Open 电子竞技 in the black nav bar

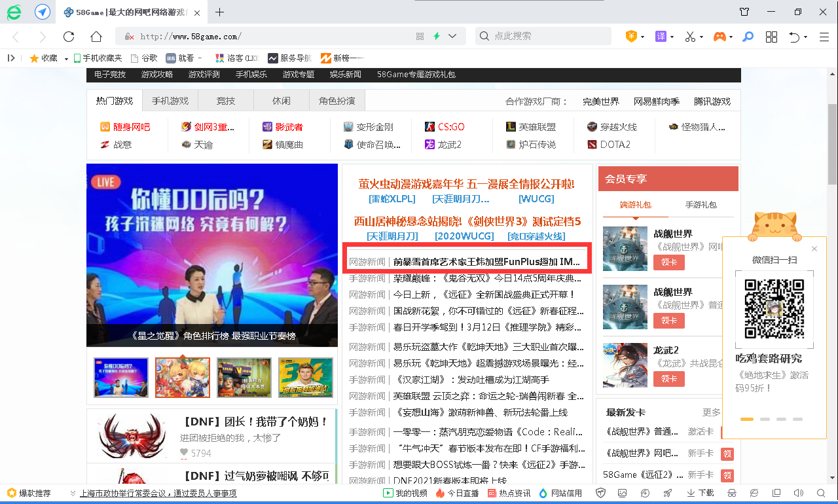tap(110, 75)
